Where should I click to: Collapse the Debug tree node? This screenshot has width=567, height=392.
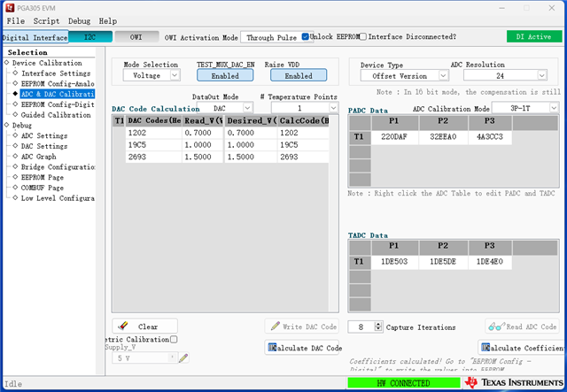pyautogui.click(x=7, y=125)
